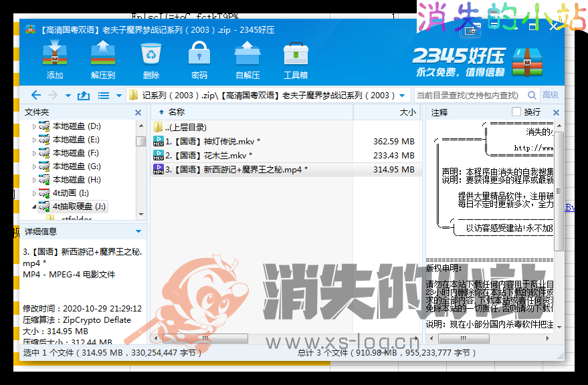
Task: Select 4t动画 (I:) drive in tree
Action: [x=70, y=192]
